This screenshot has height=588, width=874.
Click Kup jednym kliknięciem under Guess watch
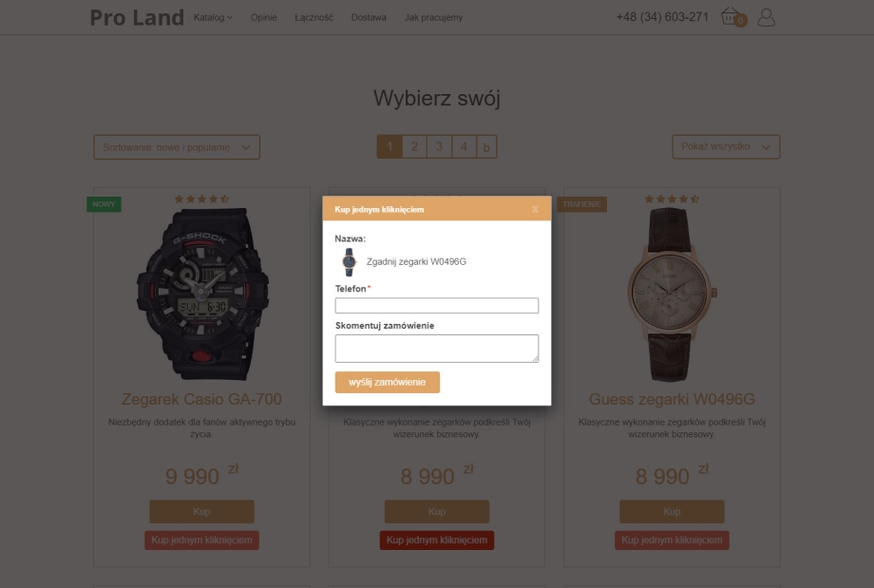(672, 541)
